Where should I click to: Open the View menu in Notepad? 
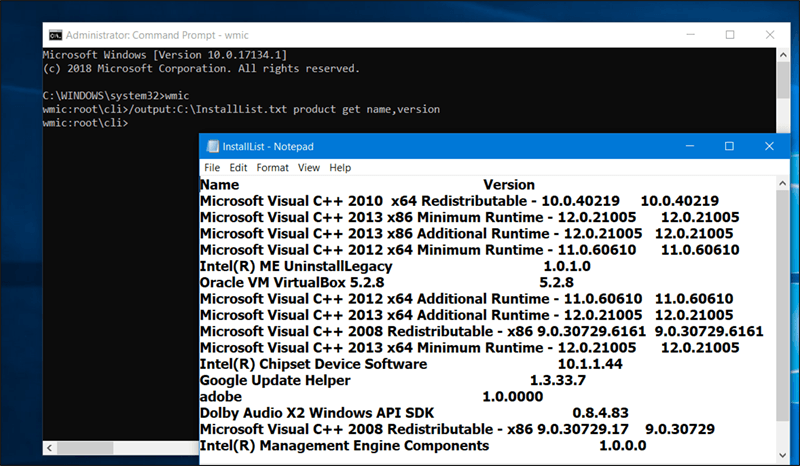coord(309,167)
